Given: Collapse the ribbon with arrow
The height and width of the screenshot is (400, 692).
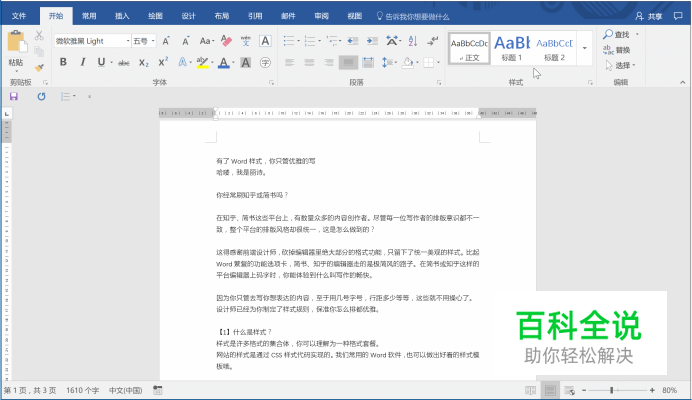Looking at the screenshot, I should click(683, 82).
